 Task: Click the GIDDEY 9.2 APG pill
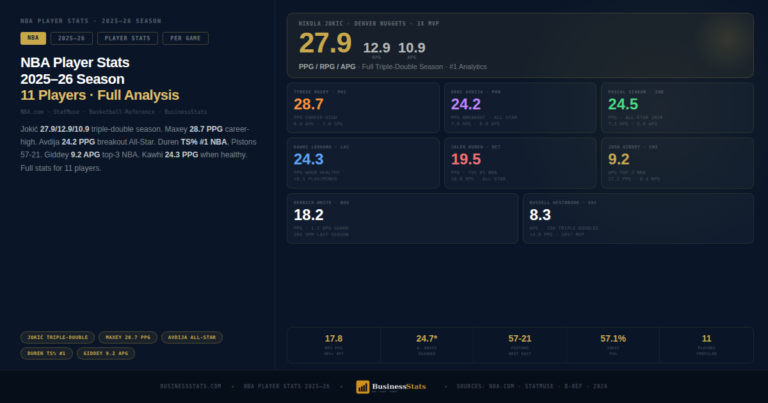click(106, 353)
